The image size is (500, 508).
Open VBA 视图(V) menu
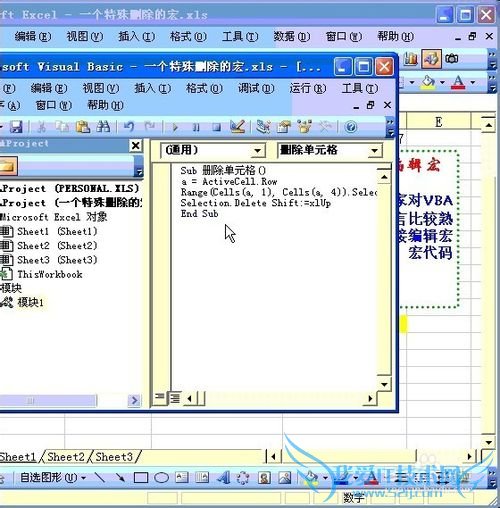[101, 88]
